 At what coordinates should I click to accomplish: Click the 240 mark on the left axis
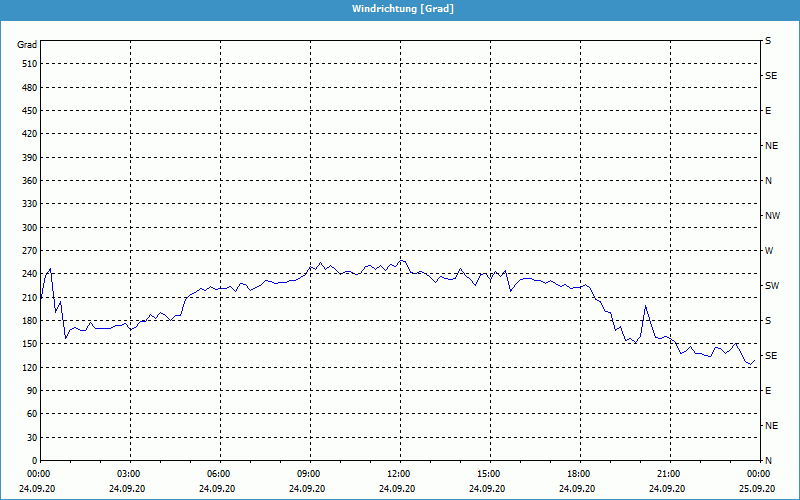27,274
